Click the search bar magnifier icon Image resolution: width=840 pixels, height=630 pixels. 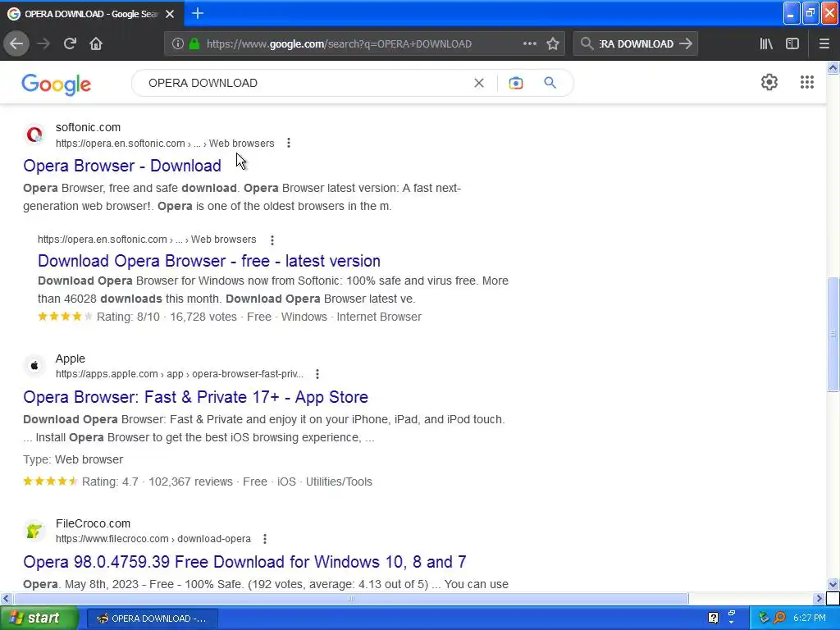tap(587, 44)
